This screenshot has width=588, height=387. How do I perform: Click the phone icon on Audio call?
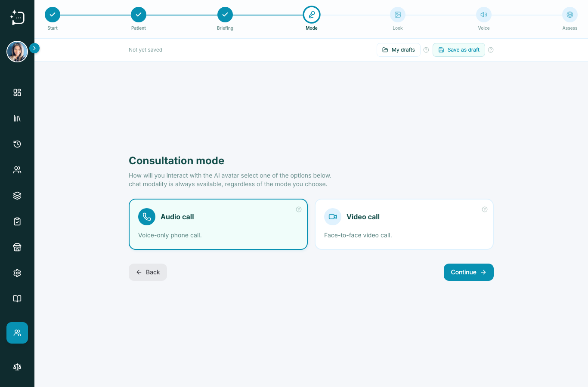(147, 217)
